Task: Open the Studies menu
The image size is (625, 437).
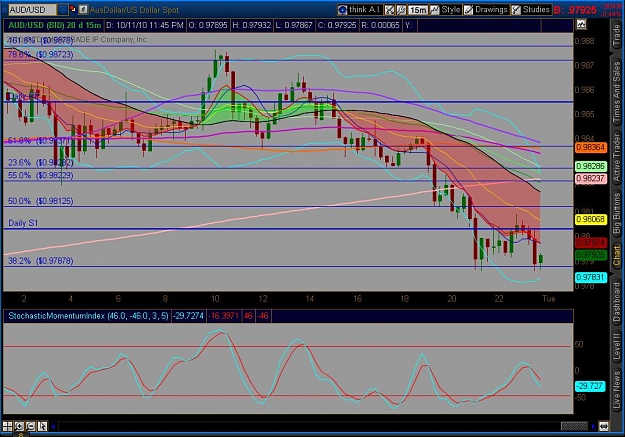Action: click(x=531, y=10)
